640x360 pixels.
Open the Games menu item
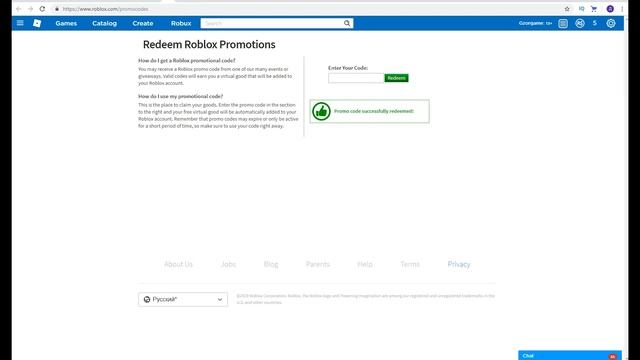pyautogui.click(x=66, y=23)
